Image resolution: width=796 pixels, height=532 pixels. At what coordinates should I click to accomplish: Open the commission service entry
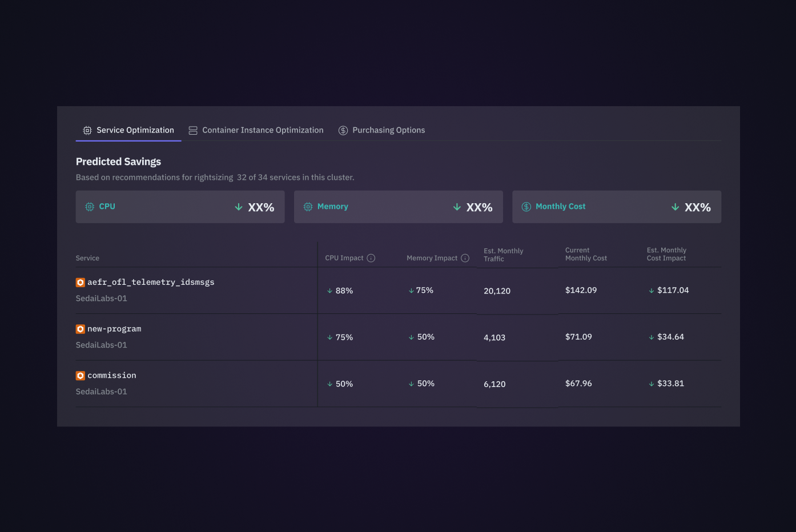coord(112,376)
